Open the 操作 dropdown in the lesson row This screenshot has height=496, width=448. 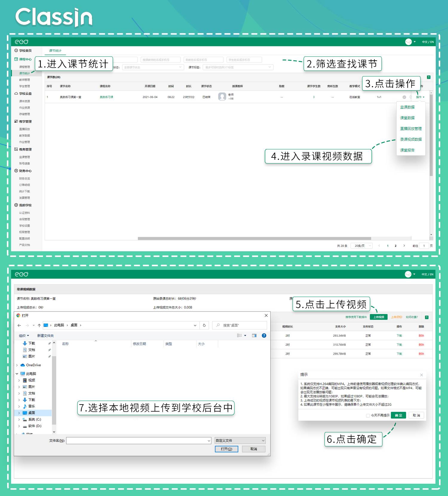click(x=420, y=97)
